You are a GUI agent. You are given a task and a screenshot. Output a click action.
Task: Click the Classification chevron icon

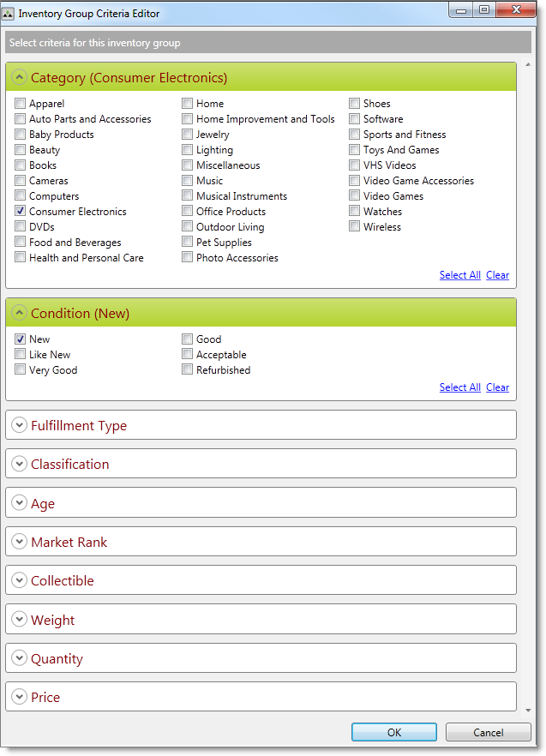[19, 464]
